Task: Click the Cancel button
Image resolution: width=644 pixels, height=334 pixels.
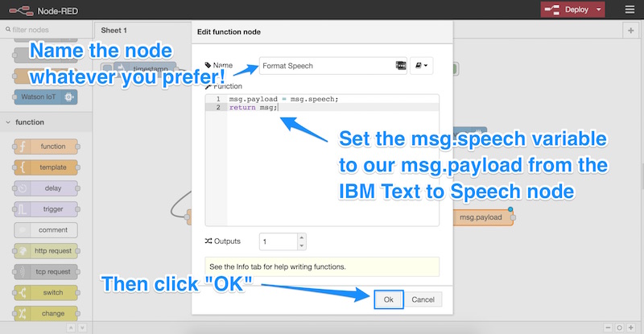Action: (423, 299)
